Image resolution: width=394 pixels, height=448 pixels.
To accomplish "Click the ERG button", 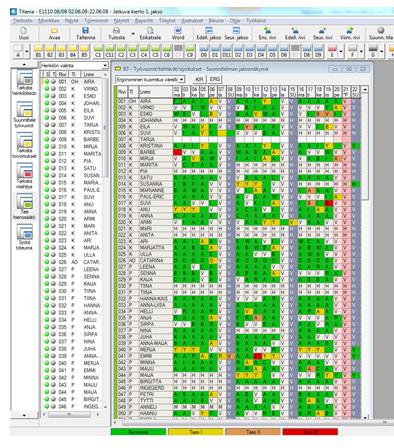I will coord(215,79).
